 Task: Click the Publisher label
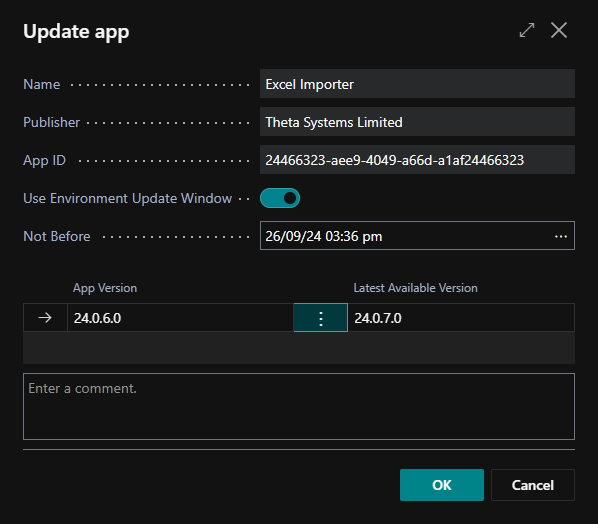[x=51, y=122]
